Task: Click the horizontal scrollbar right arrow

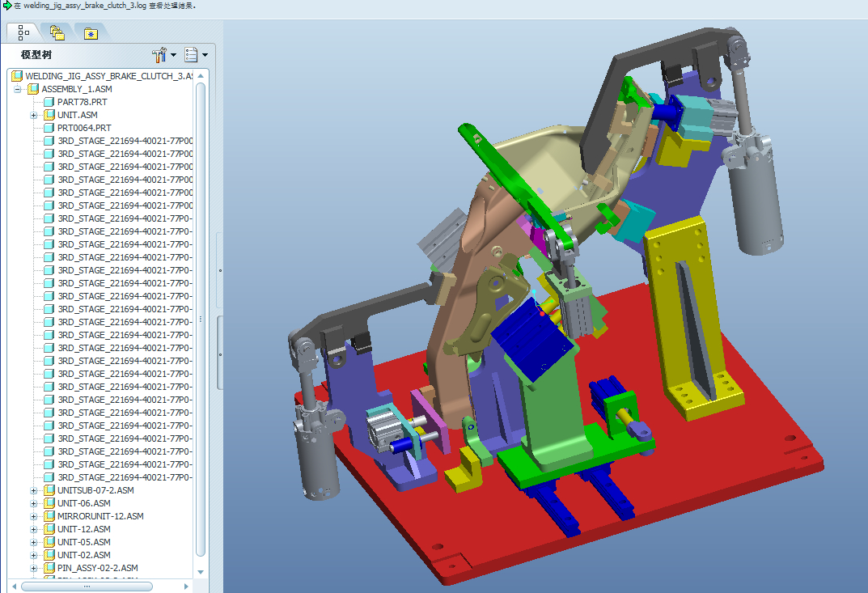Action: pyautogui.click(x=186, y=586)
